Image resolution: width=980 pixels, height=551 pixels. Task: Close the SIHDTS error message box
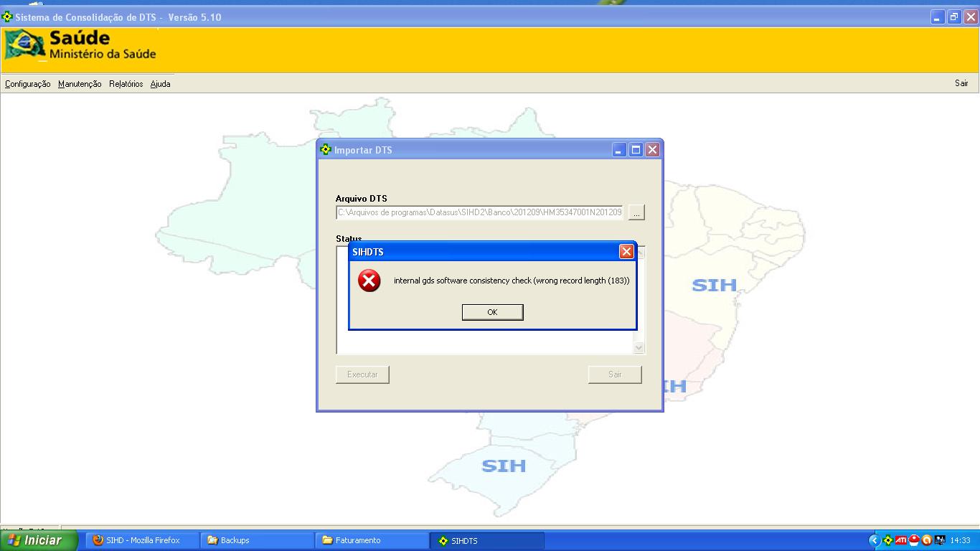[x=626, y=252]
